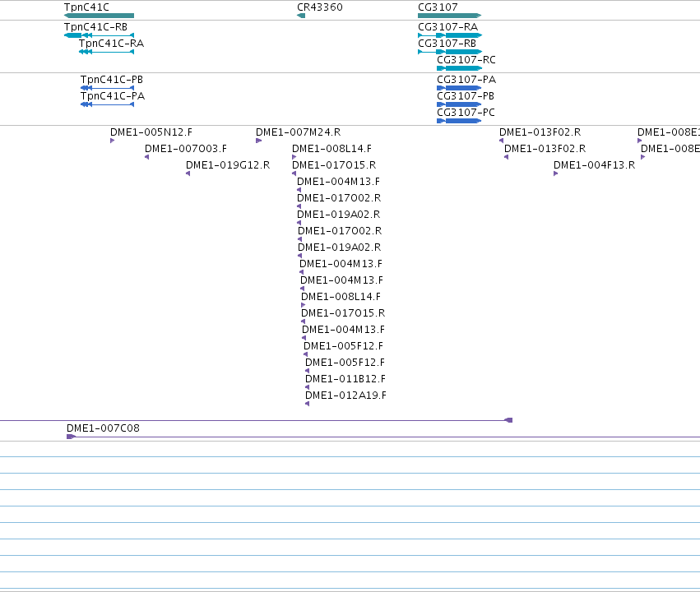The height and width of the screenshot is (592, 700).
Task: Select the DME1-007C08 BAC clone label
Action: click(103, 428)
